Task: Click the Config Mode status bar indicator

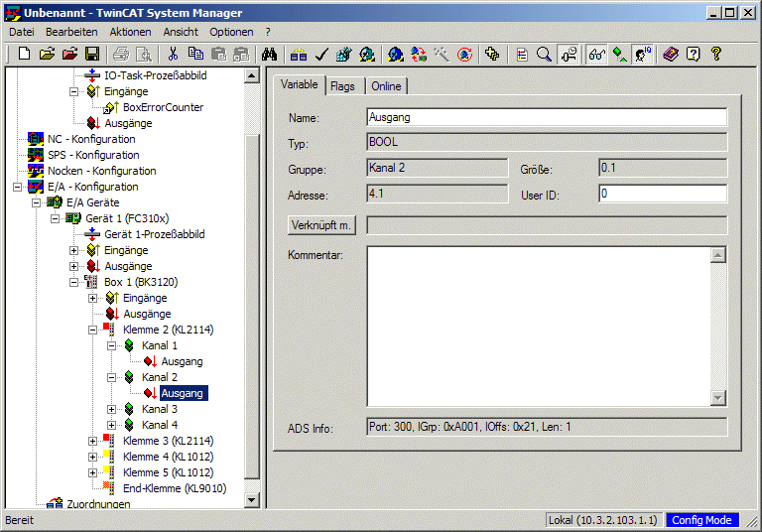Action: pyautogui.click(x=701, y=520)
